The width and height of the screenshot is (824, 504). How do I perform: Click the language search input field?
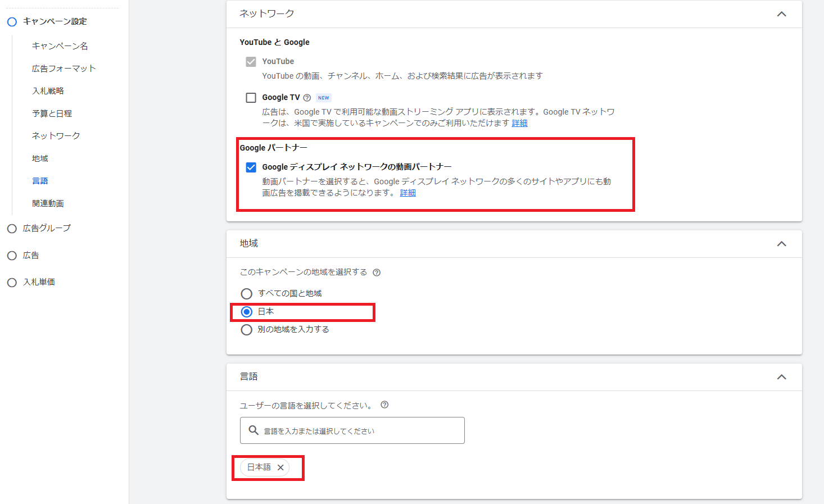(352, 430)
